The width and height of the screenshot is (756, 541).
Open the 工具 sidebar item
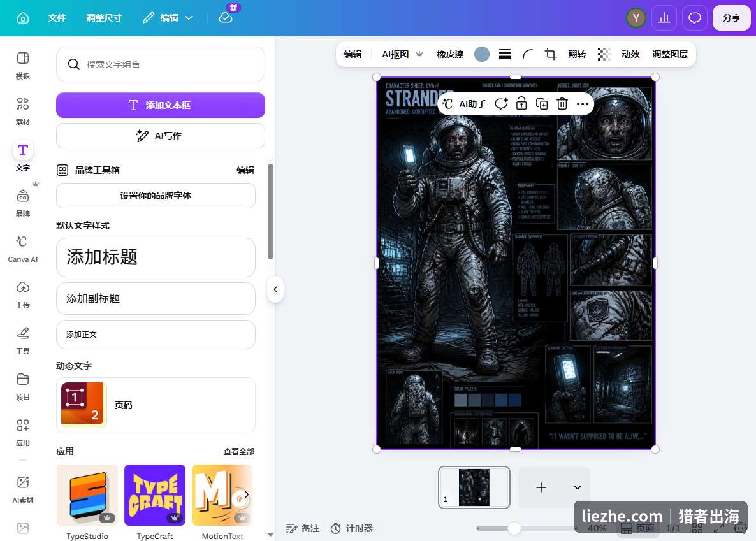point(23,340)
